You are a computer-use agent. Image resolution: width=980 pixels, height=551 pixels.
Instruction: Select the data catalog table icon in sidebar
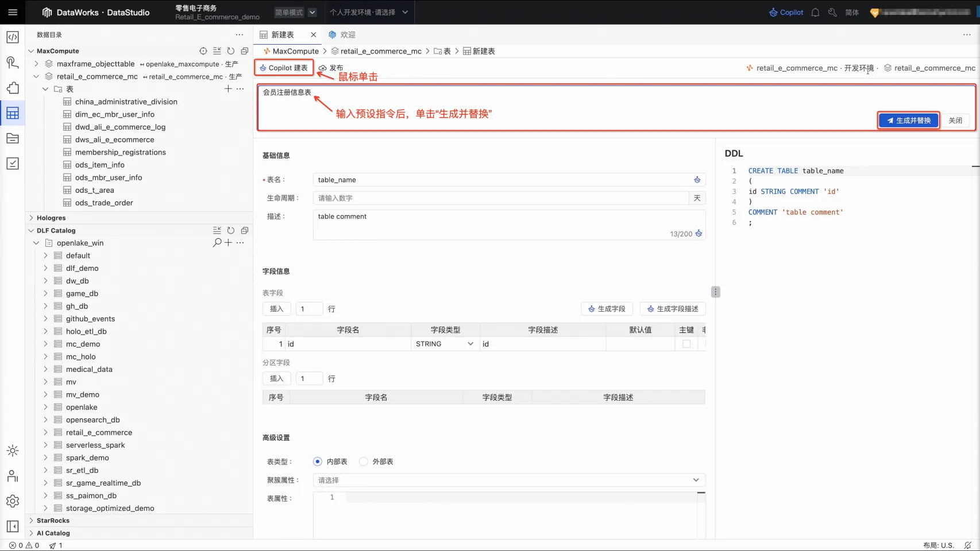point(13,113)
